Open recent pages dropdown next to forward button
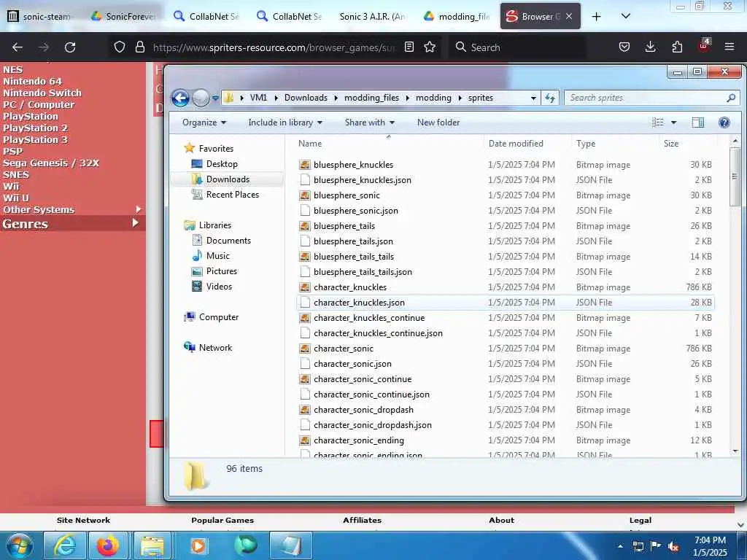This screenshot has height=560, width=747. click(x=215, y=98)
